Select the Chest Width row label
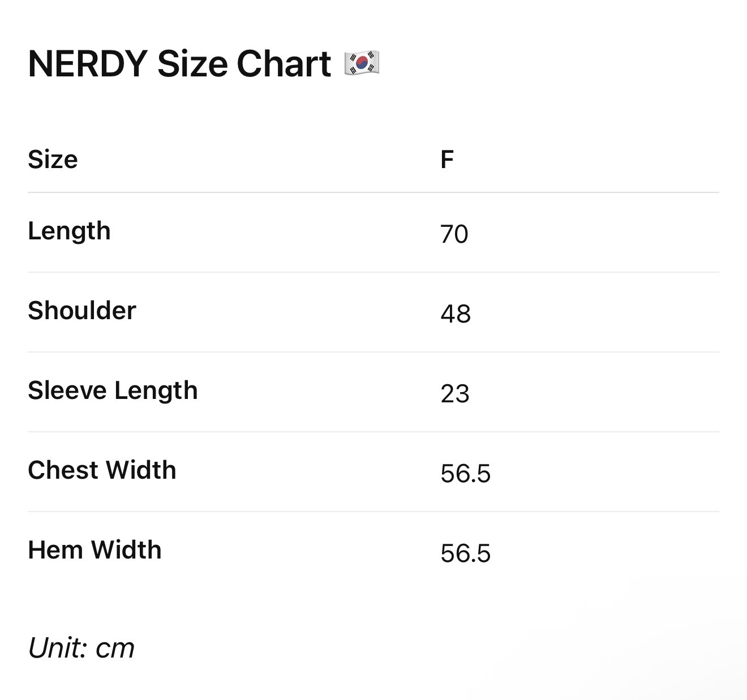Screen dimensions: 747x700 [102, 470]
